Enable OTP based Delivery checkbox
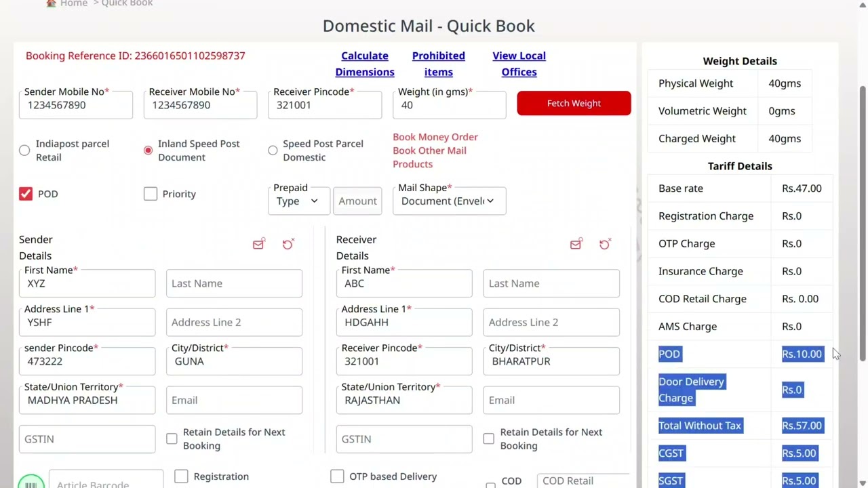Image resolution: width=868 pixels, height=488 pixels. point(337,476)
